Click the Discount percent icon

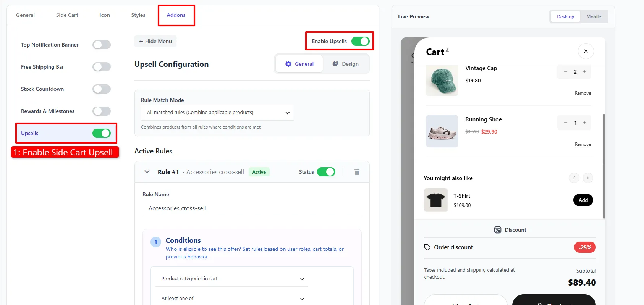click(x=497, y=230)
